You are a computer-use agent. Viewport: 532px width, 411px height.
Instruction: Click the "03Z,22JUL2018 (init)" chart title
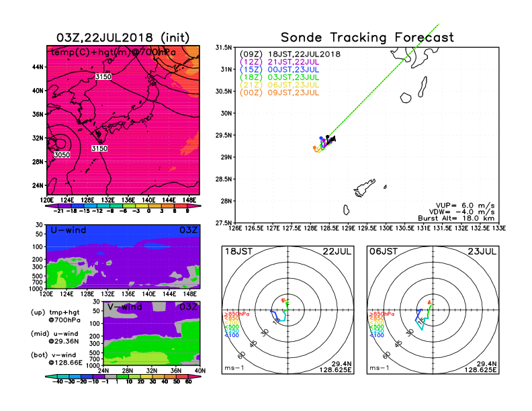pos(123,38)
